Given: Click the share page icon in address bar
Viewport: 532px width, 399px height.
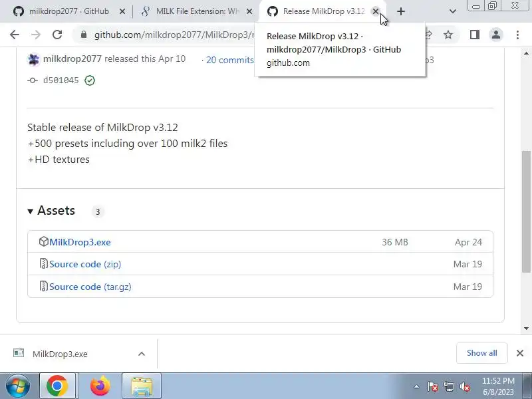Looking at the screenshot, I should 428,35.
